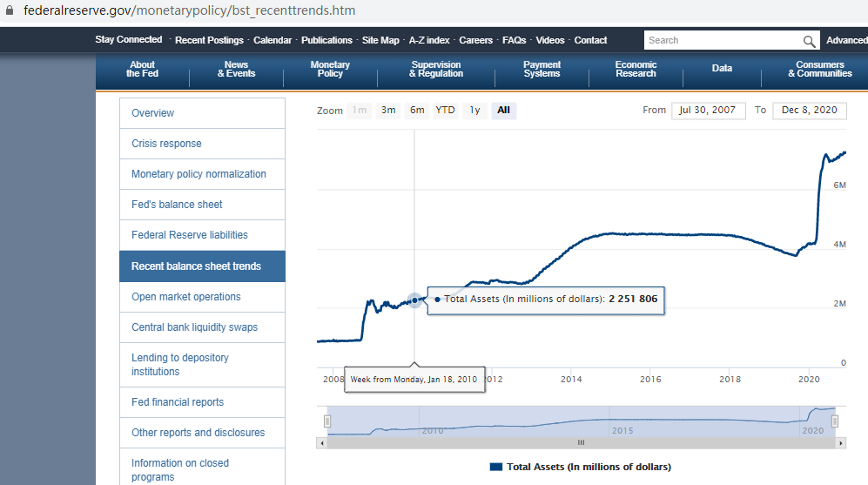Open the Publications link
This screenshot has width=868, height=485.
click(x=326, y=40)
